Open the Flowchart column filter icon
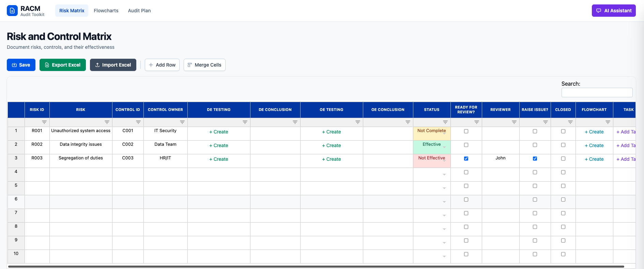This screenshot has height=269, width=644. coord(608,122)
